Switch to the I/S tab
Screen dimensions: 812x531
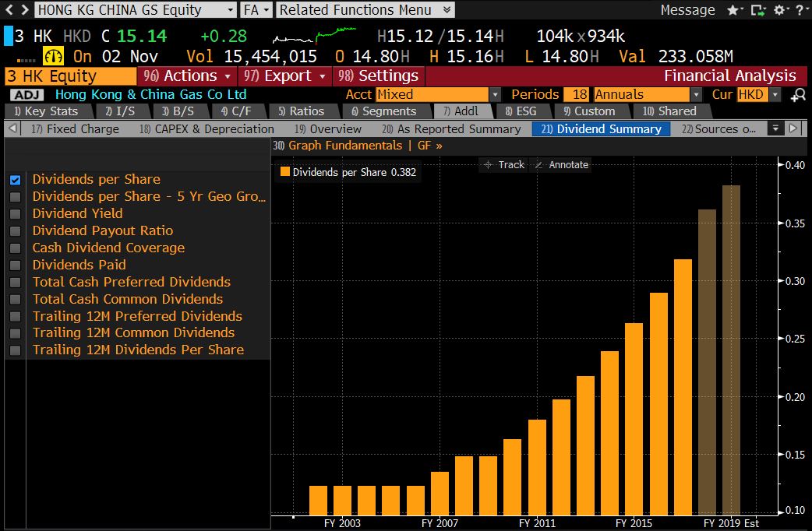click(122, 111)
